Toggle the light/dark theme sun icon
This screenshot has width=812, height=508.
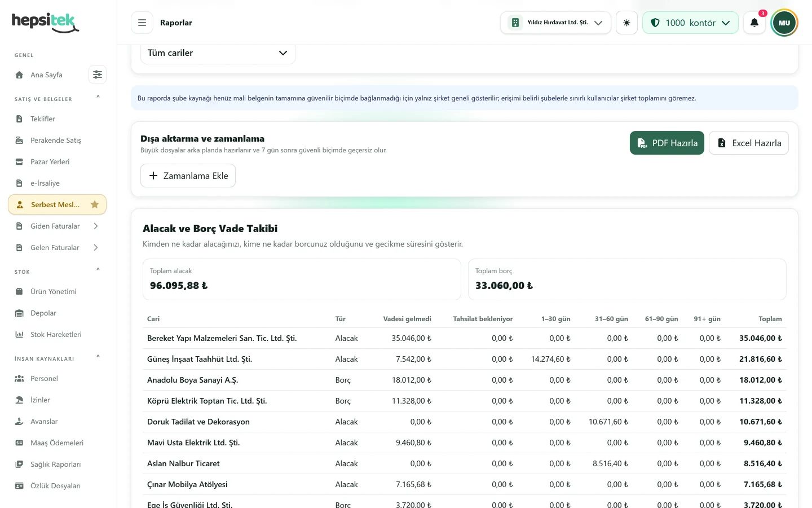point(626,23)
